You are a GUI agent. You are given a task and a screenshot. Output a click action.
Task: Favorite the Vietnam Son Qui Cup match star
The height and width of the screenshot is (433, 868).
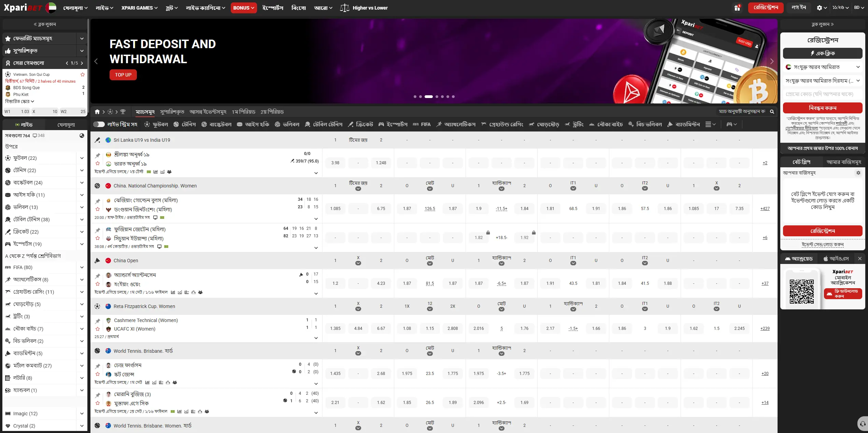click(x=82, y=74)
